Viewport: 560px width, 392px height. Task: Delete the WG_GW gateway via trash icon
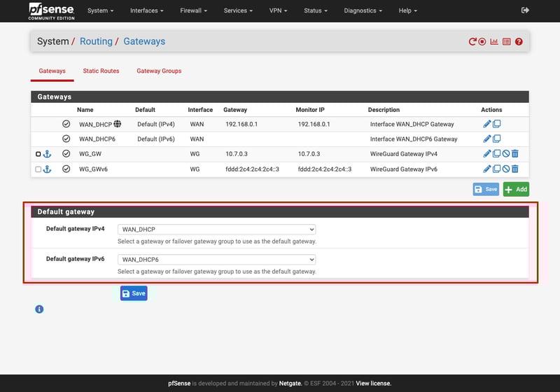tap(515, 154)
